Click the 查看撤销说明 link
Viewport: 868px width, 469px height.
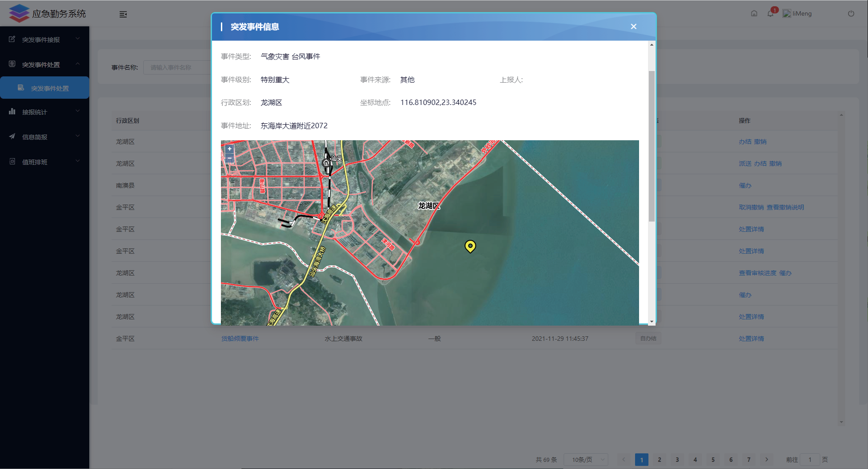tap(785, 207)
